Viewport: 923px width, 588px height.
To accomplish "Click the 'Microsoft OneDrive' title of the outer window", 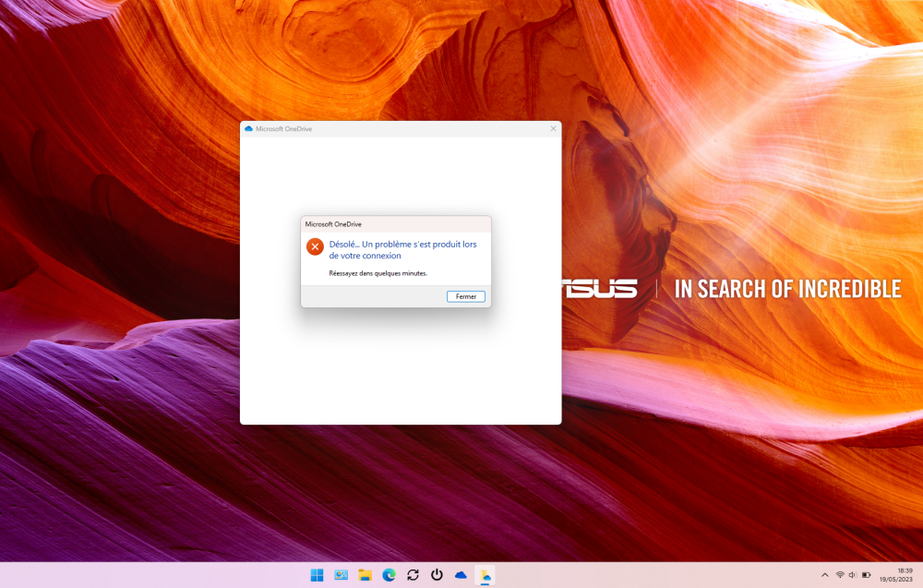I will coord(283,129).
